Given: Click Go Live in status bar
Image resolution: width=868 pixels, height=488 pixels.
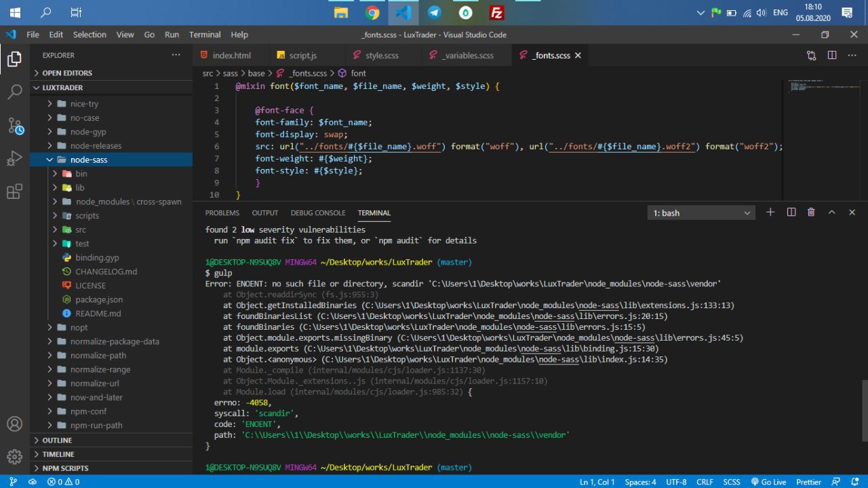Looking at the screenshot, I should coord(768,482).
